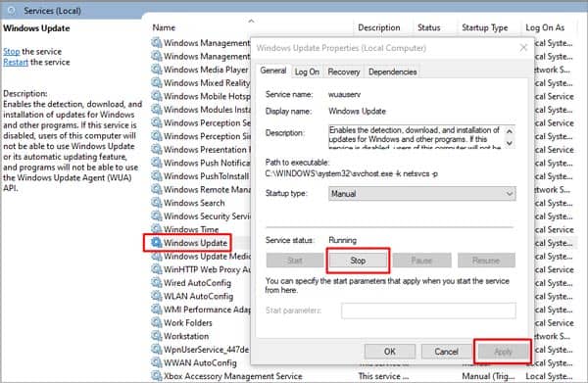Click the Manual (Trig... startup type cell
The image size is (588, 383).
pyautogui.click(x=488, y=376)
